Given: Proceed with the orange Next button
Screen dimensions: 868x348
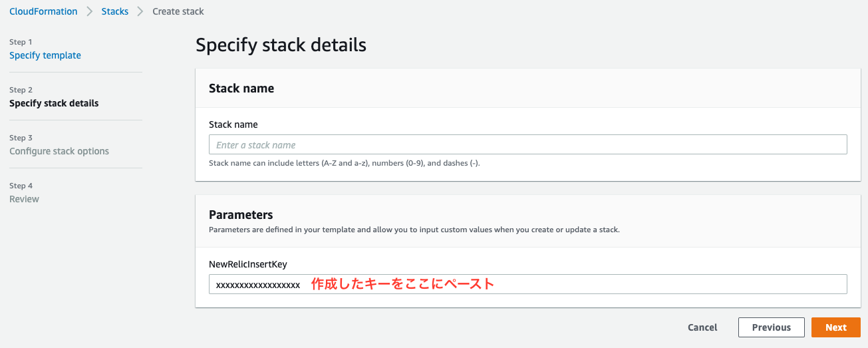Looking at the screenshot, I should 835,327.
